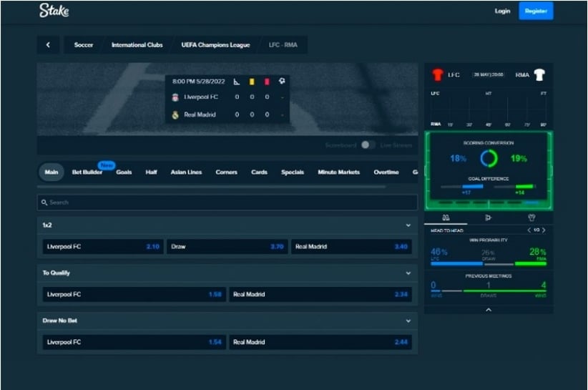Click the yellow card icon in scoreboard

point(252,82)
